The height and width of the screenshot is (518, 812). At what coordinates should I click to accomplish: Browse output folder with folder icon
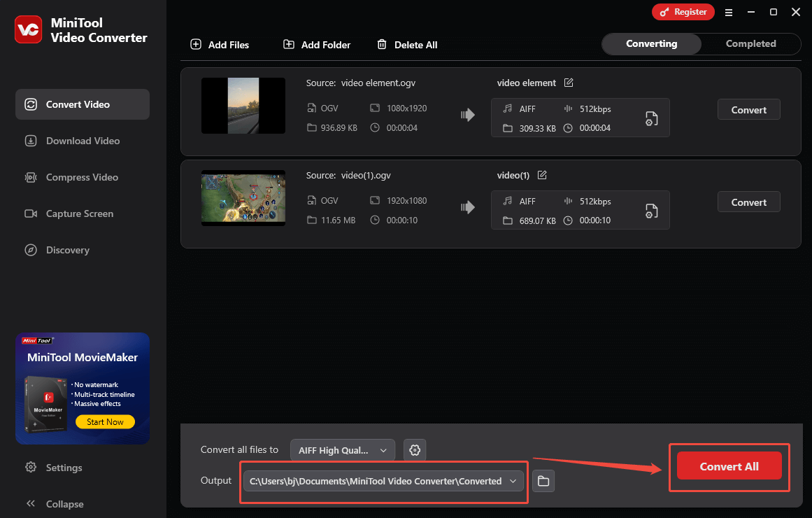click(543, 481)
